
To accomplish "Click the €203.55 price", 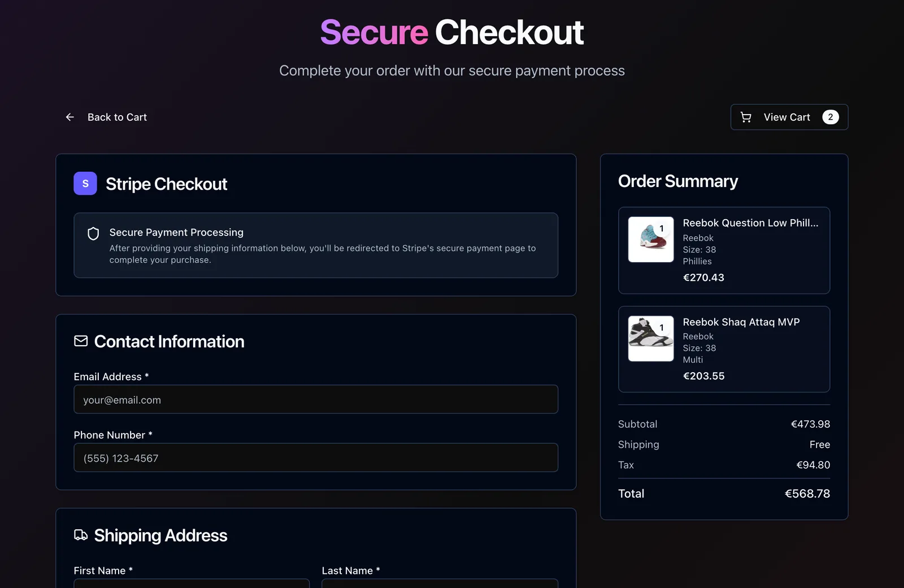I will (x=703, y=376).
